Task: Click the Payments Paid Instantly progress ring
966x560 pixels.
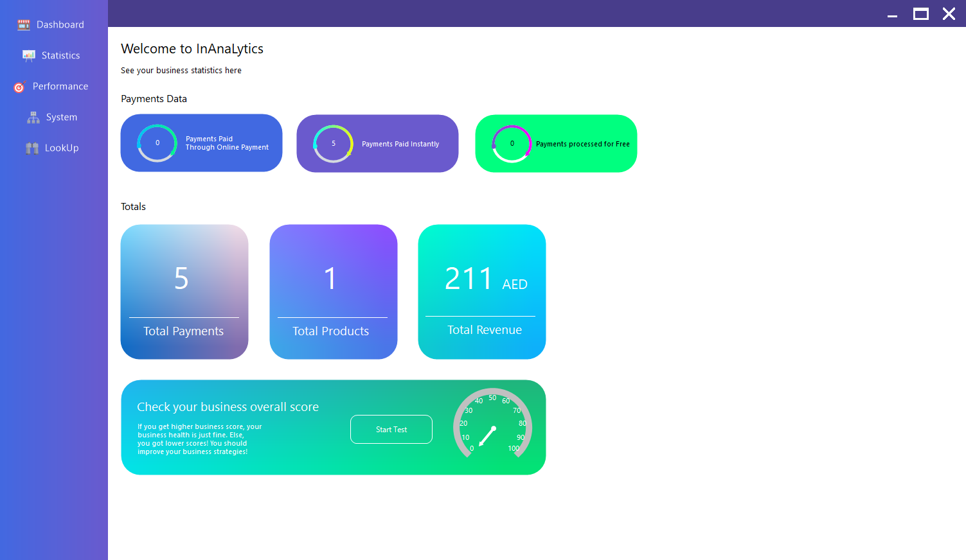Action: click(x=333, y=144)
